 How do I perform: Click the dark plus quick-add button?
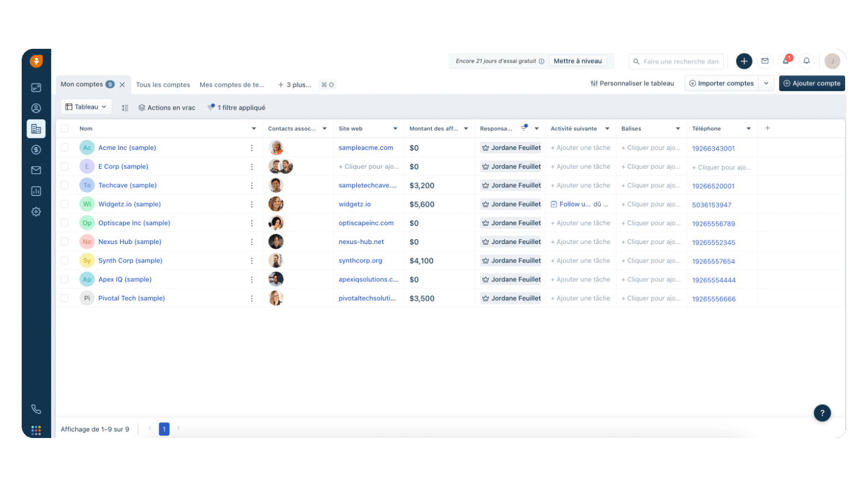(x=744, y=61)
